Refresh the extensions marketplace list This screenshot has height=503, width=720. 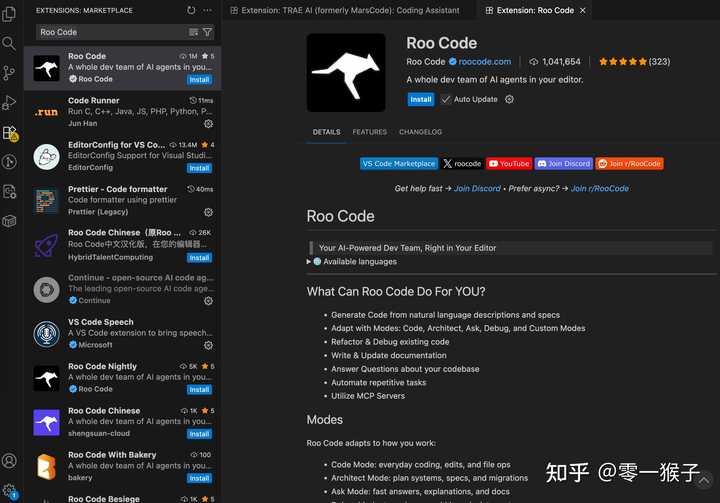click(x=191, y=10)
